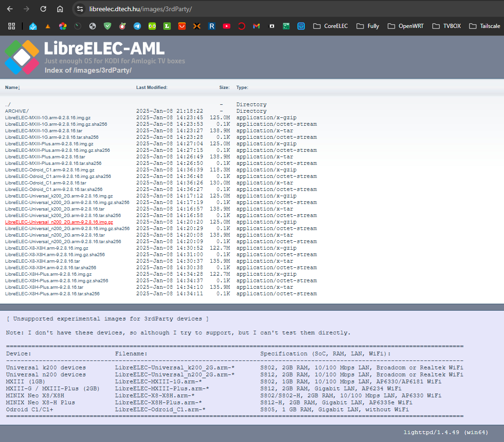Viewport: 504px width, 442px height.
Task: Reload the current page
Action: (x=43, y=9)
